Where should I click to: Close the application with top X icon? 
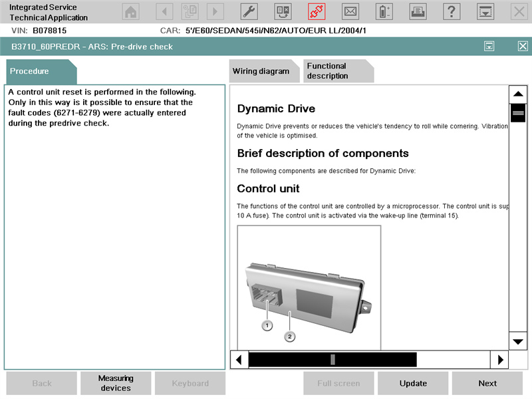point(519,12)
